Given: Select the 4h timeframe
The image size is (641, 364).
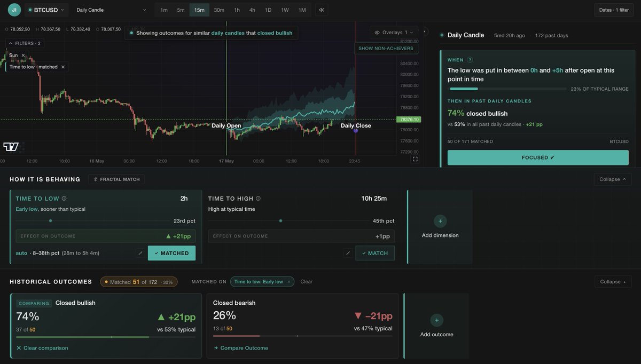Looking at the screenshot, I should pyautogui.click(x=252, y=10).
